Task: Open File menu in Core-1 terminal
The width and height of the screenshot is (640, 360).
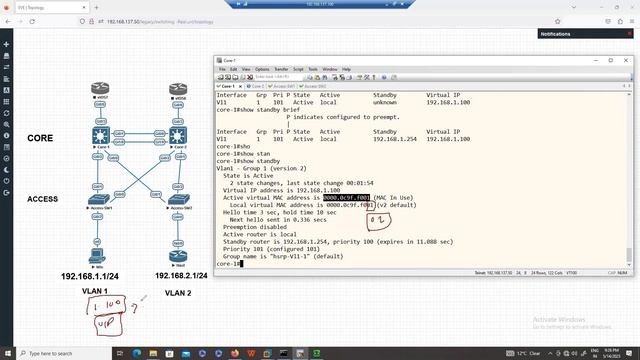Action: [x=222, y=69]
